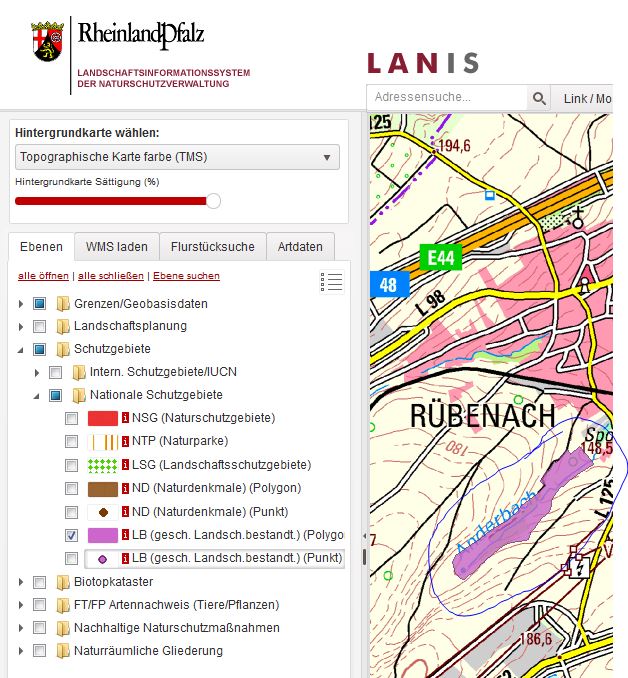Image resolution: width=628 pixels, height=678 pixels.
Task: Click the 'alle öffnen' link
Action: 43,276
